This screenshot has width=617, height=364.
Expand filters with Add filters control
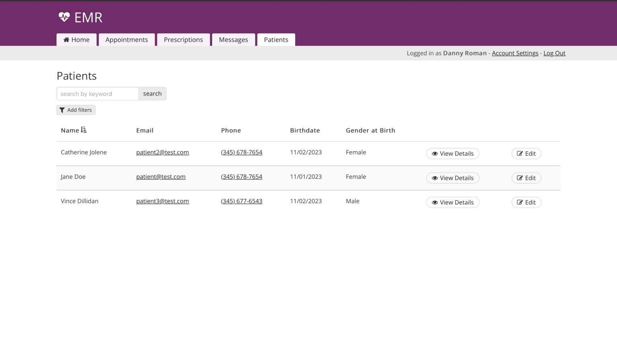pos(76,110)
